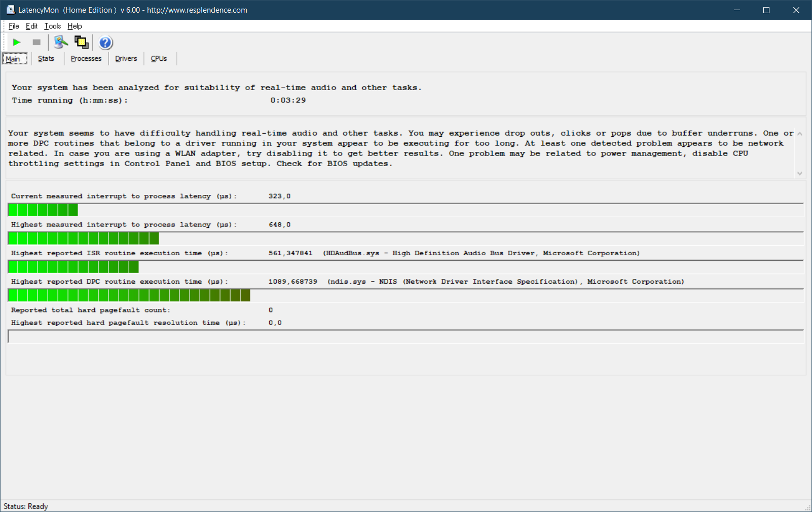Click the toolbar icon with overlapping yellow windows

point(81,43)
